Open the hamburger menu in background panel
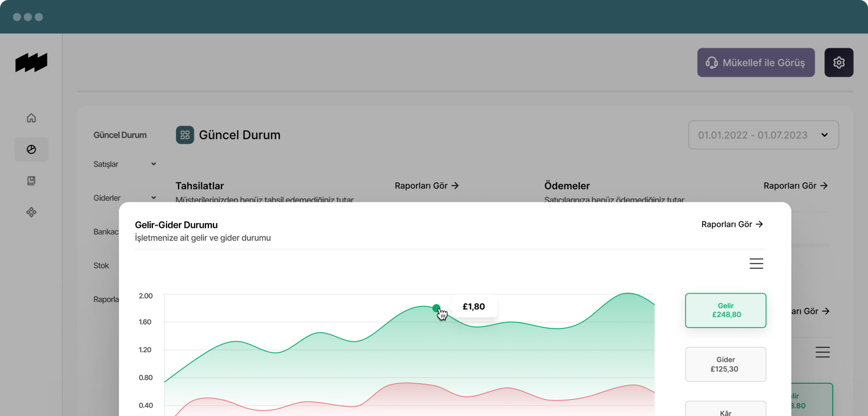Image resolution: width=868 pixels, height=416 pixels. click(822, 352)
